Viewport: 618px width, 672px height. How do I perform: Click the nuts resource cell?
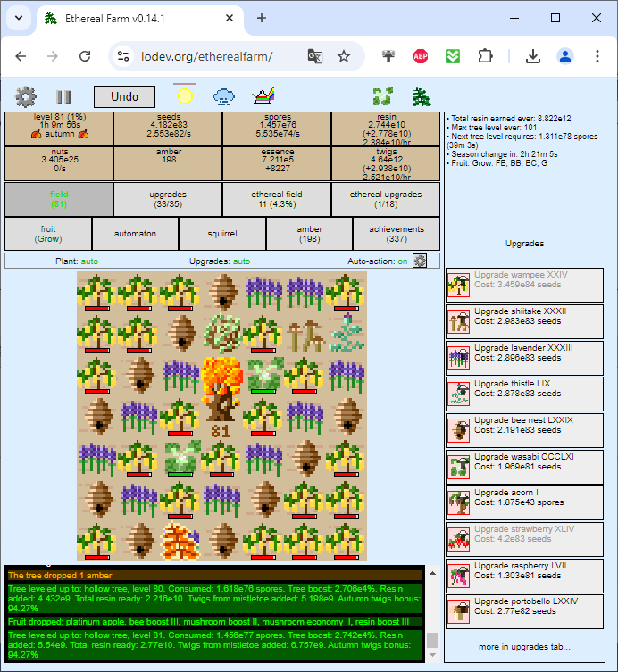pos(59,163)
